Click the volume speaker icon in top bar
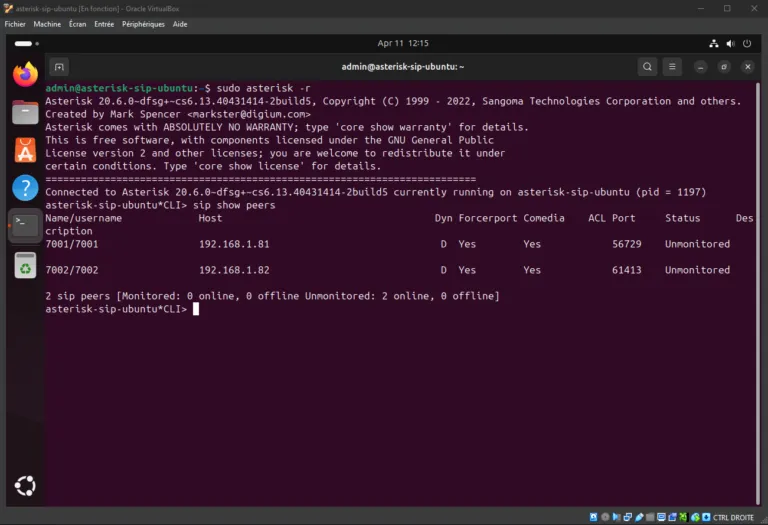The width and height of the screenshot is (768, 525). click(730, 44)
